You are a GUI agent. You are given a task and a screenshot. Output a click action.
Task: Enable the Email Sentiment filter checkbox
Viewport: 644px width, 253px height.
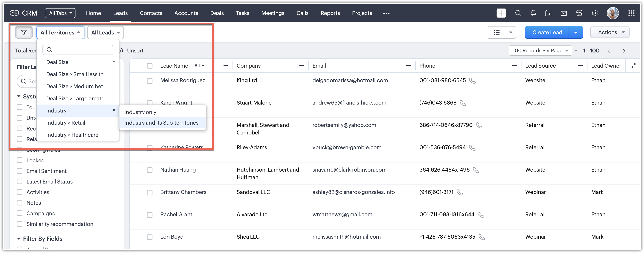tap(20, 171)
